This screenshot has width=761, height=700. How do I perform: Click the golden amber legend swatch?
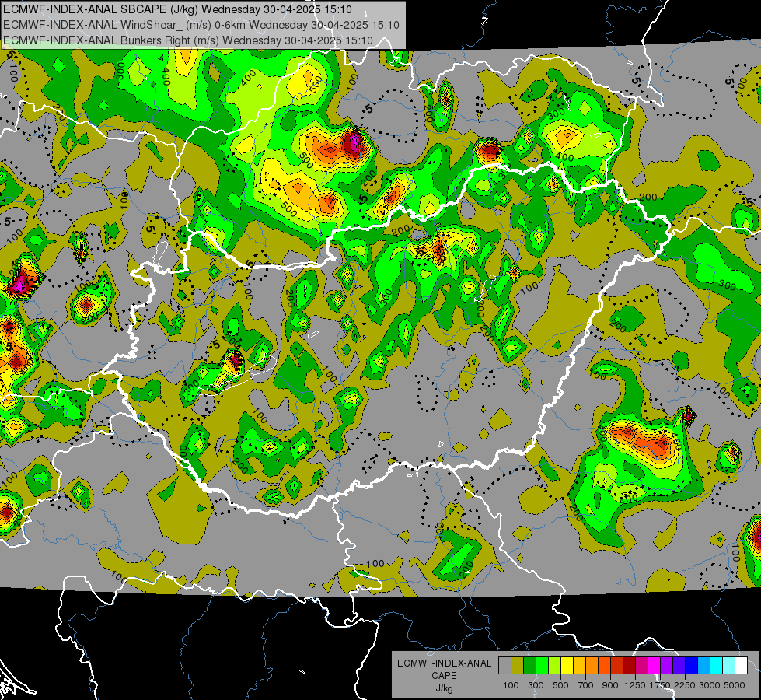579,665
